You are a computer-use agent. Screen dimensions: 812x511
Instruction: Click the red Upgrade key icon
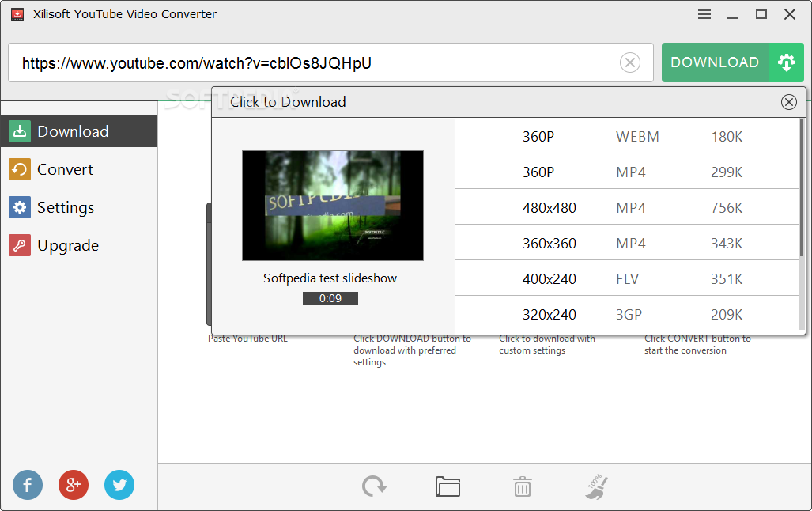point(20,245)
